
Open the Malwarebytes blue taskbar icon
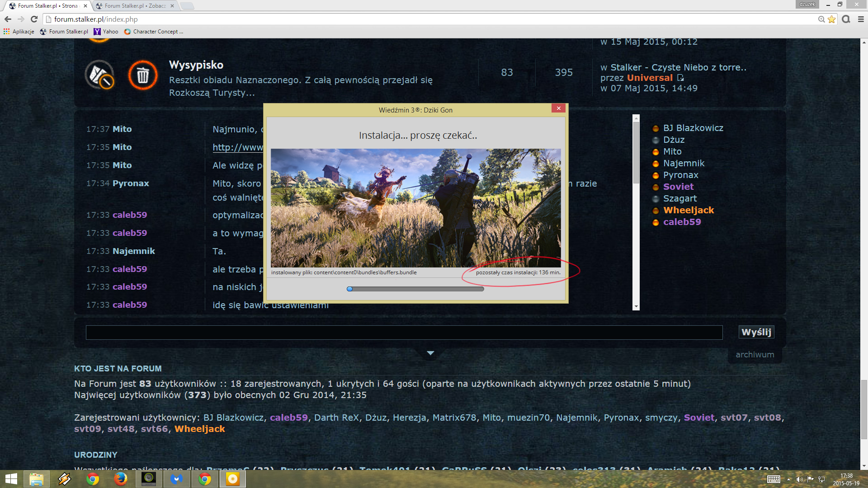pos(177,479)
